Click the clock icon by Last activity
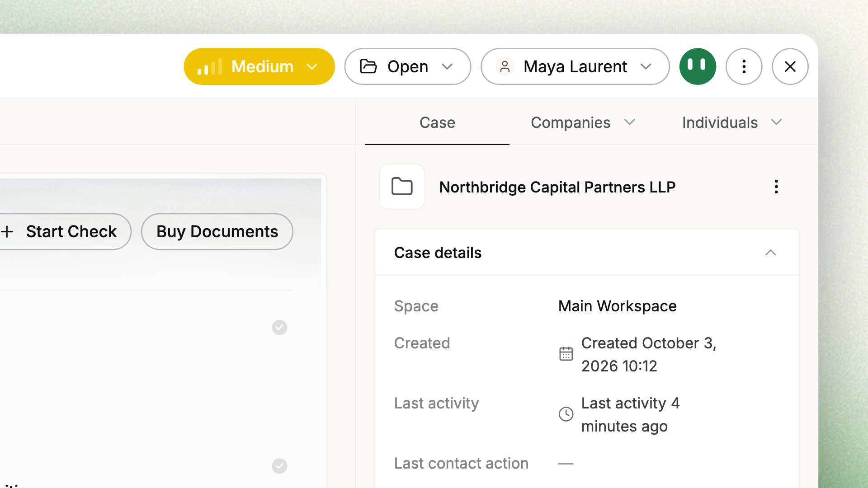The height and width of the screenshot is (488, 868). point(566,414)
